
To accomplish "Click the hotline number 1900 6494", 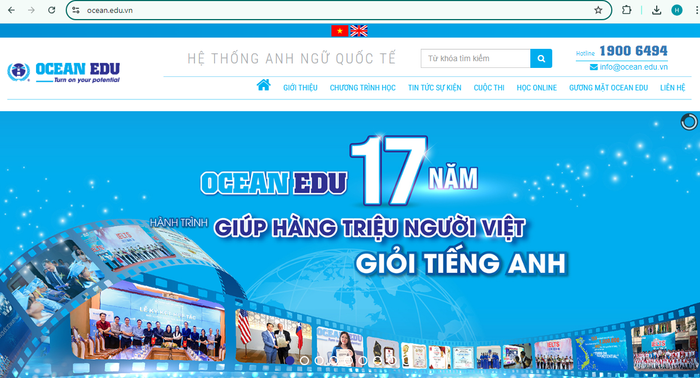I will point(633,51).
